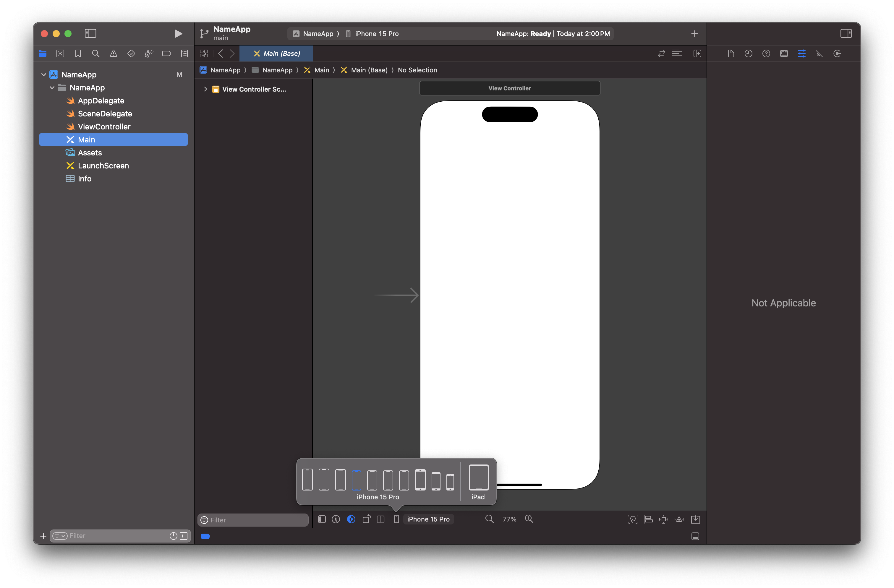Viewport: 894px width, 588px height.
Task: Click the 77% zoom level
Action: (x=509, y=519)
